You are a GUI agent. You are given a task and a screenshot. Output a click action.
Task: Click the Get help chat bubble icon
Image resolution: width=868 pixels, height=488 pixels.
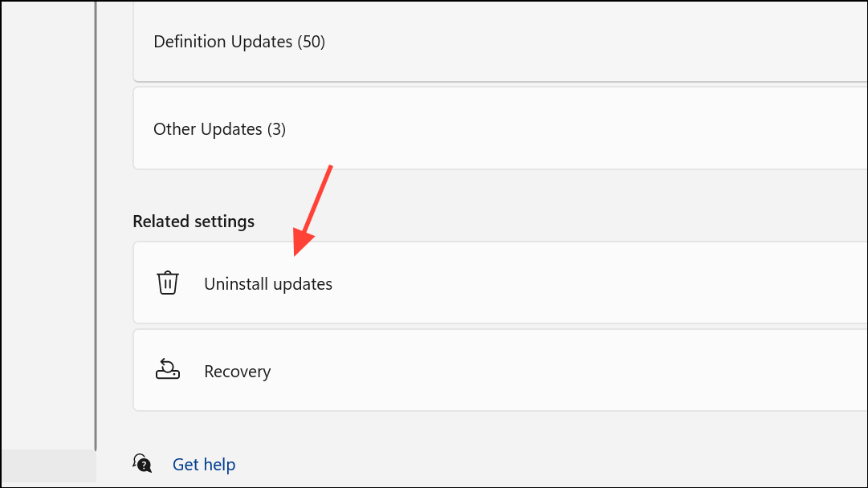142,463
